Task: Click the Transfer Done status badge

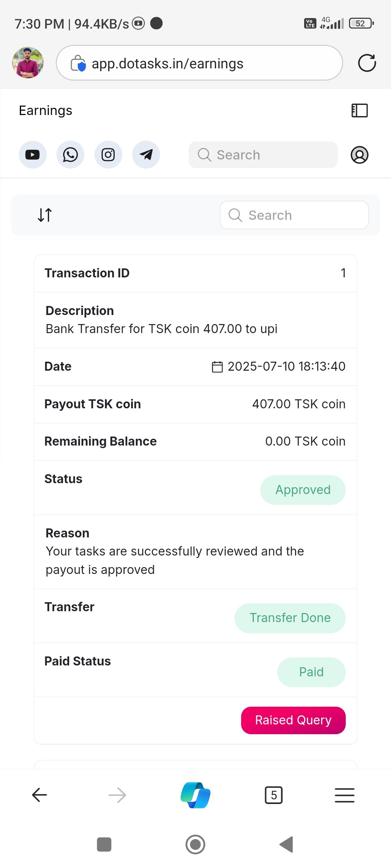Action: point(290,618)
